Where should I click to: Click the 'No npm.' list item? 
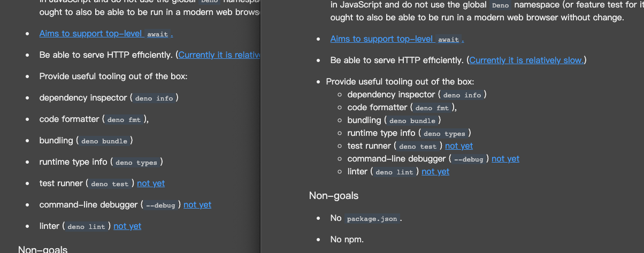347,240
